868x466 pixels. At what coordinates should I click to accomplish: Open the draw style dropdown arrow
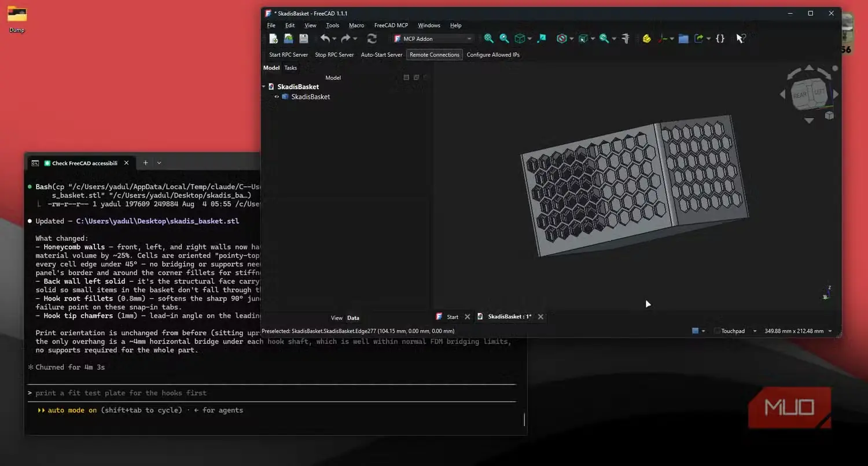(x=571, y=39)
